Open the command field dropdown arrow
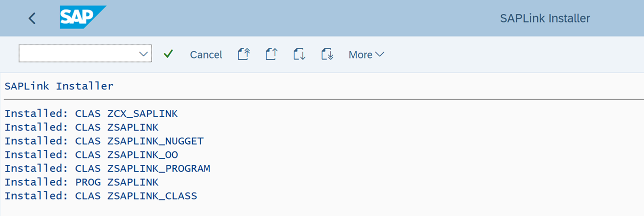This screenshot has width=644, height=216. pyautogui.click(x=144, y=53)
